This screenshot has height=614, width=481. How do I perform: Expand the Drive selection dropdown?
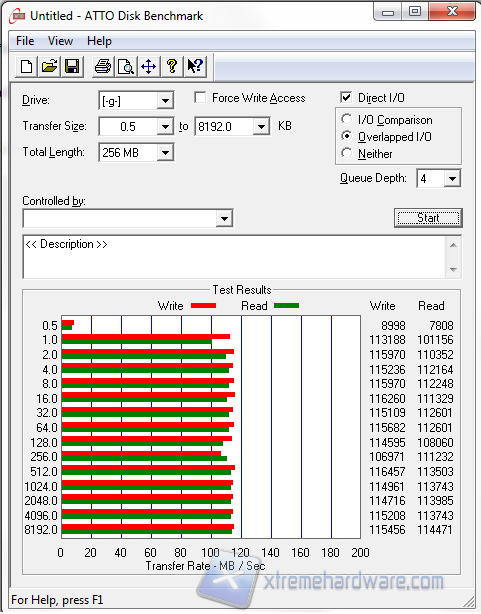point(165,101)
